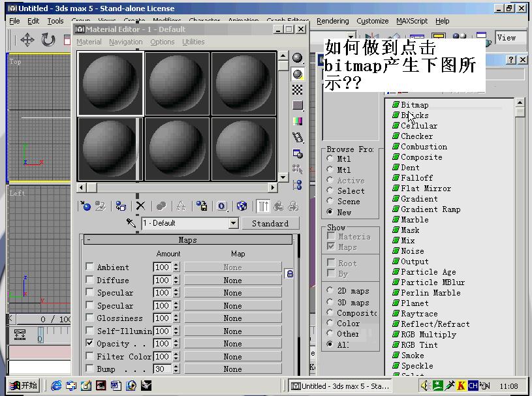
Task: Click up arrow of map list scrollbar
Action: (520, 102)
